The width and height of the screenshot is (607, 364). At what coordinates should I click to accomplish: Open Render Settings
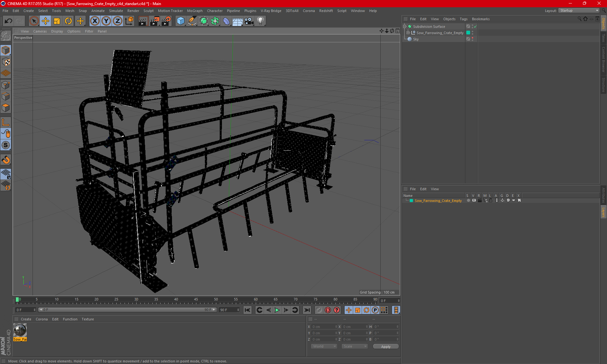click(166, 21)
